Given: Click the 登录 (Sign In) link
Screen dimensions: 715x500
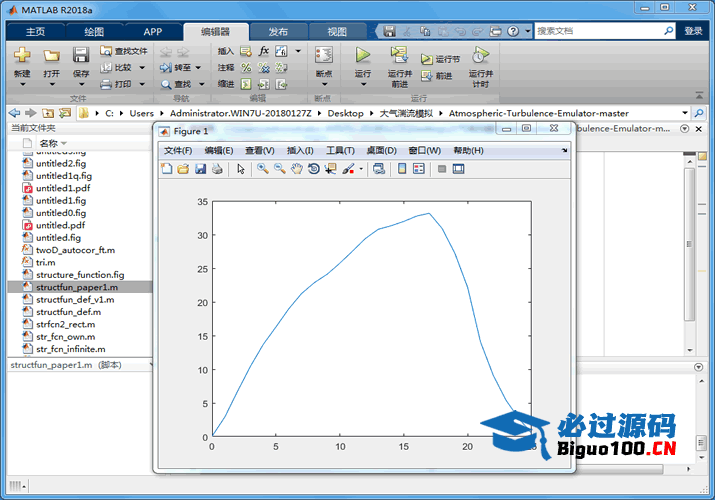Looking at the screenshot, I should (x=693, y=31).
